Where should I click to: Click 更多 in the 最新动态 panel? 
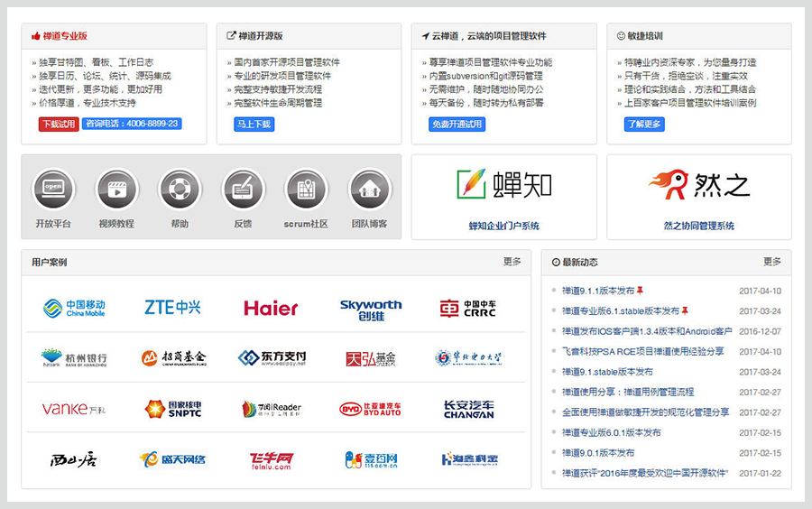(772, 262)
